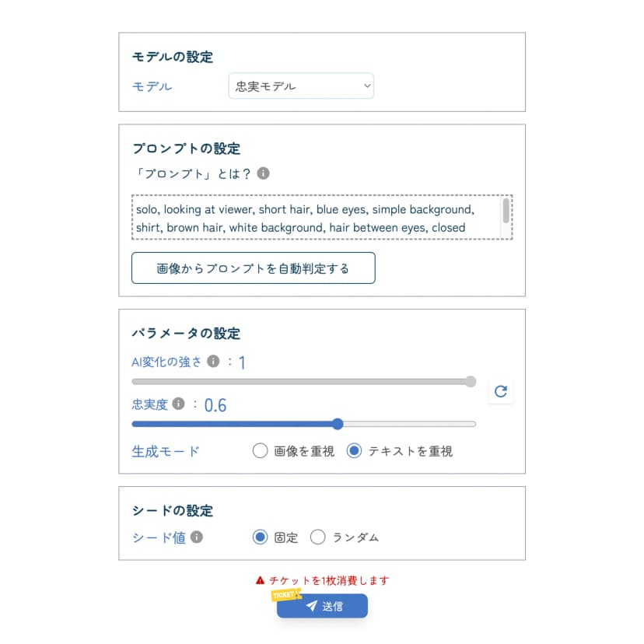Click the reset parameters refresh icon
Viewport: 644px width, 644px height.
[501, 391]
